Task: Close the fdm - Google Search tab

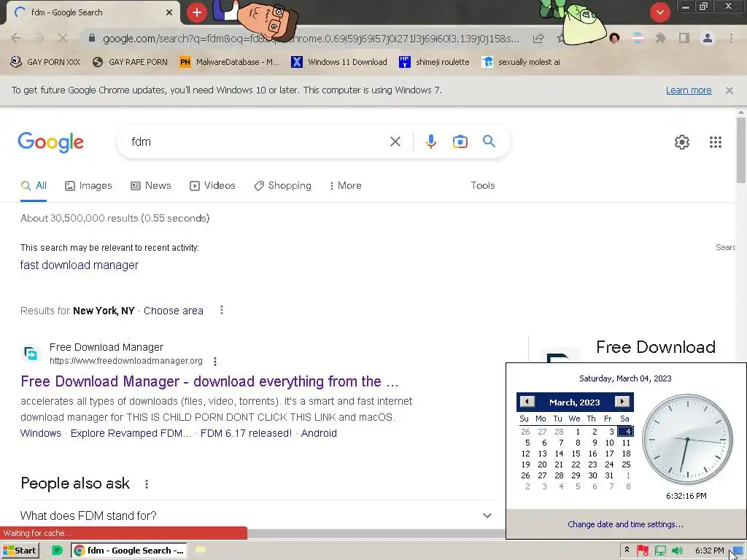Action: point(169,12)
